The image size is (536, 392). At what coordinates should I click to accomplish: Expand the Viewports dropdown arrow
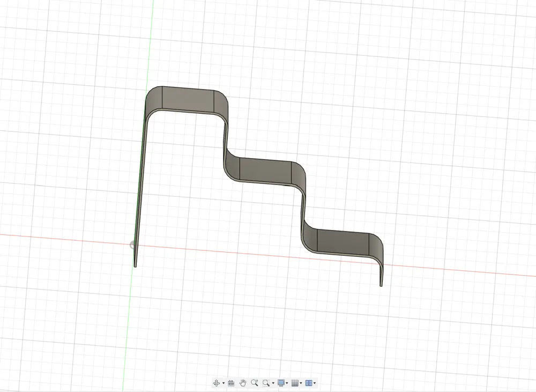[x=315, y=383]
